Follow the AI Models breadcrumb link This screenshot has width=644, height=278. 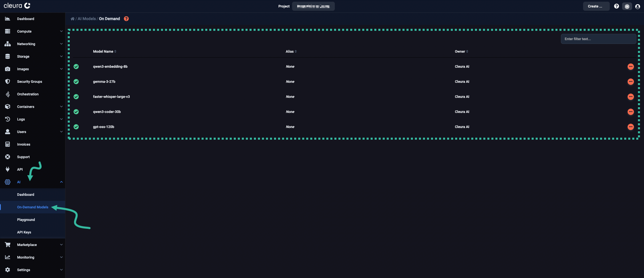pos(87,19)
